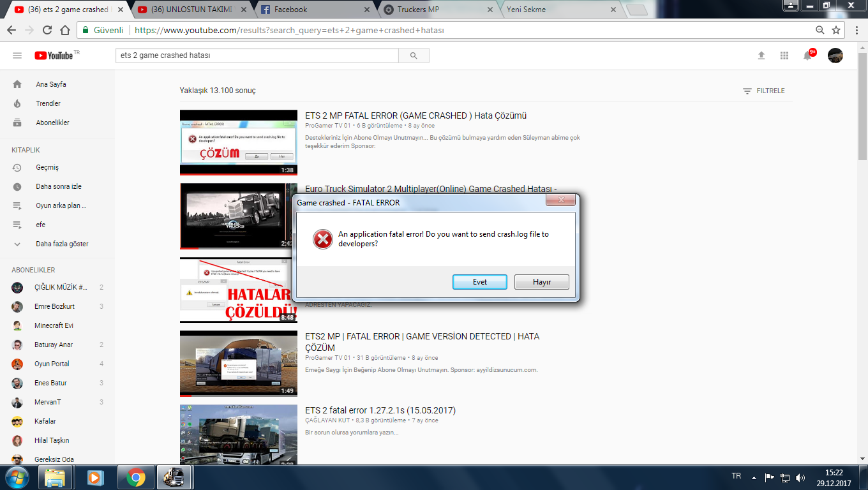Screen dimensions: 868x490
Task: Click the Chrome address bar URL
Action: 289,30
